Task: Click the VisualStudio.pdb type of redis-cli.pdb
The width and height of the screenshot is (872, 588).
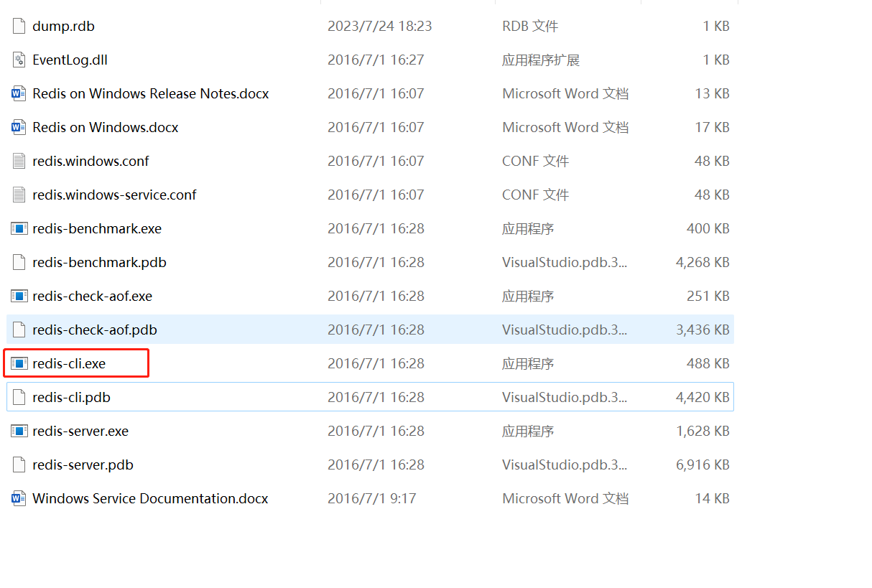Action: [x=565, y=397]
